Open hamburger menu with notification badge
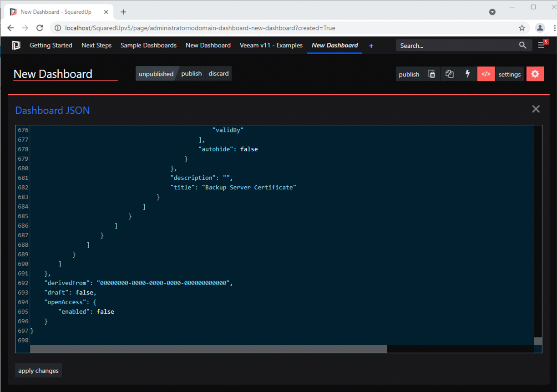Screen dimensions: 557x392 point(542,45)
